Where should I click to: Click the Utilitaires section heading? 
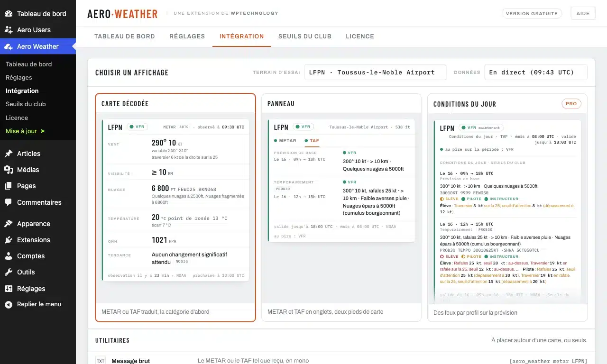112,340
